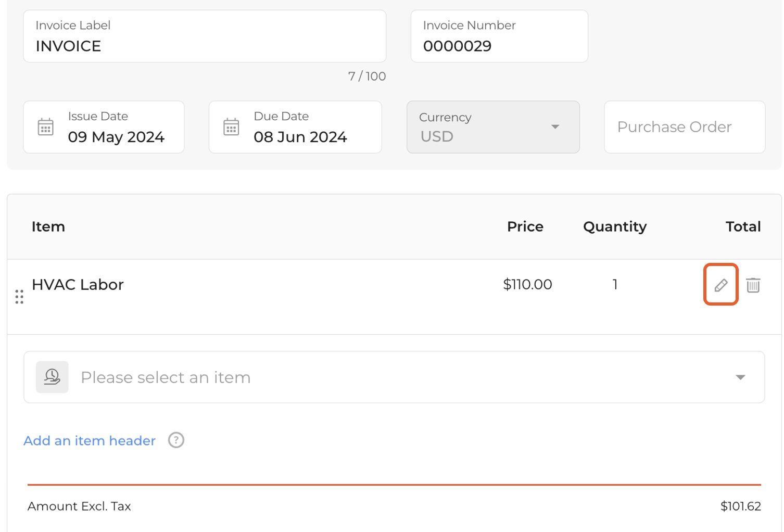This screenshot has height=532, width=784.
Task: Click the Due Date calendar icon
Action: (x=231, y=127)
